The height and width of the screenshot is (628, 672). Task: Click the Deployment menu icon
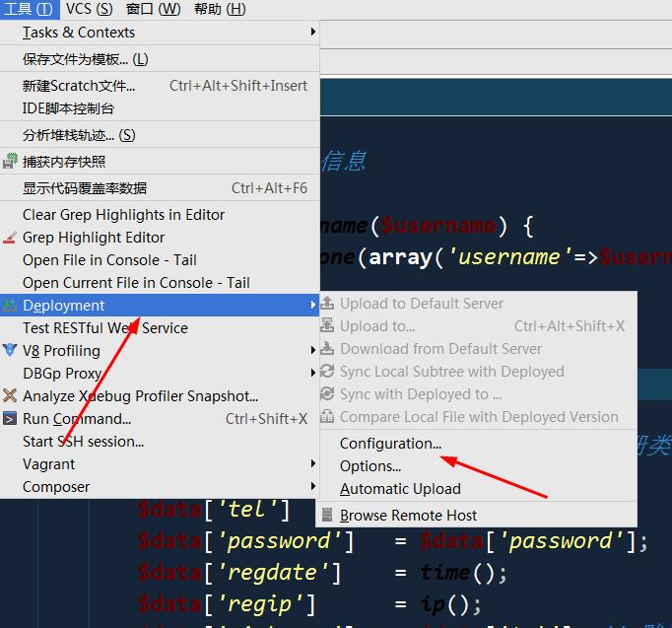click(x=10, y=306)
